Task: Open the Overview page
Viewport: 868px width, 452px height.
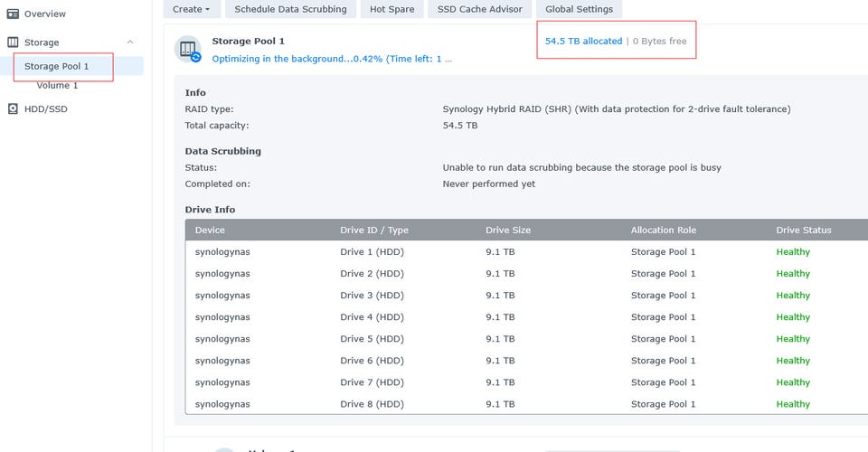Action: [45, 14]
